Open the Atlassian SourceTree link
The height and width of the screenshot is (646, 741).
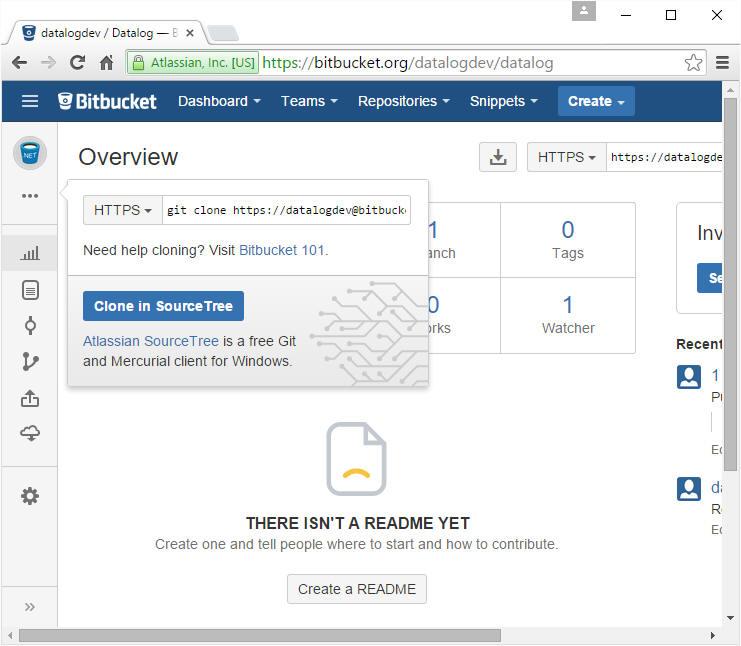pyautogui.click(x=151, y=341)
